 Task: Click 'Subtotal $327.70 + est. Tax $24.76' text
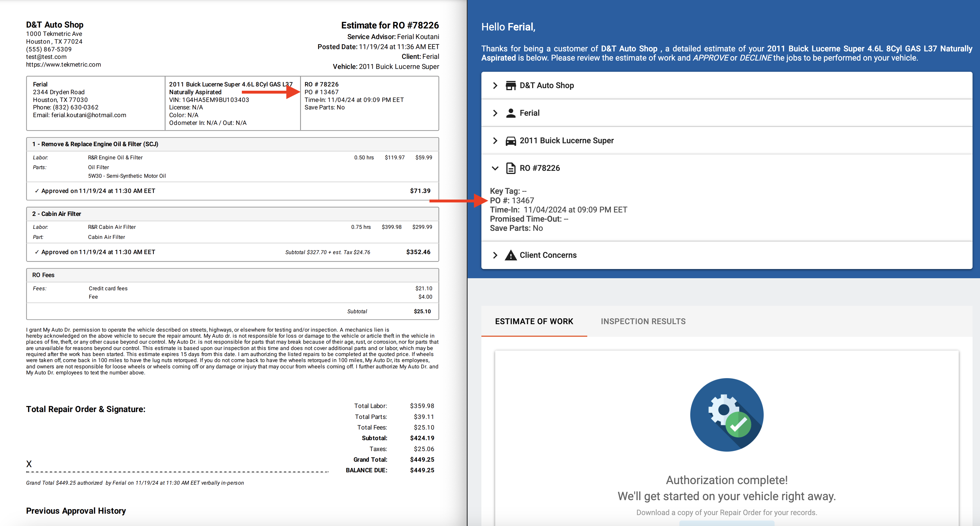tap(328, 252)
